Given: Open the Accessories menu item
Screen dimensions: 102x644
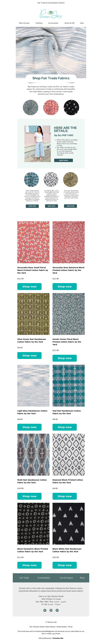Looking at the screenshot, I should 53,23.
